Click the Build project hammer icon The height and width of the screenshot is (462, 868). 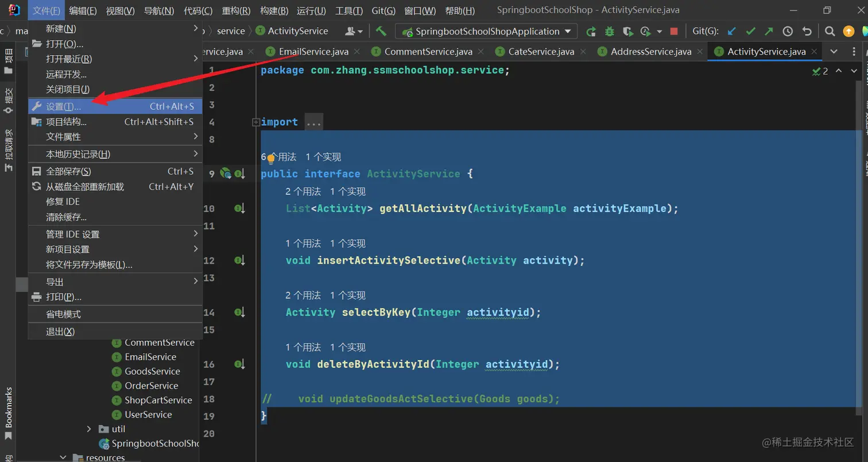381,31
